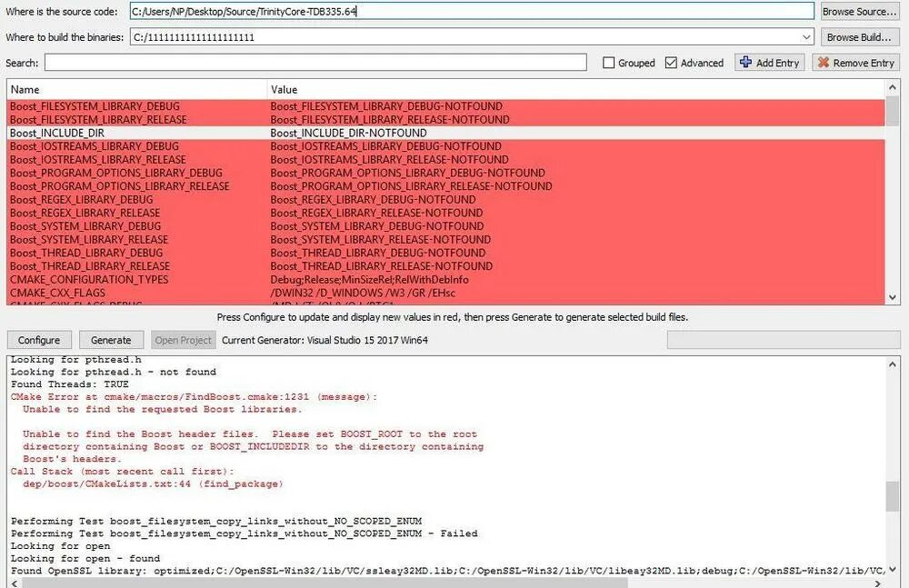
Task: Focus the source code path field
Action: pos(472,12)
